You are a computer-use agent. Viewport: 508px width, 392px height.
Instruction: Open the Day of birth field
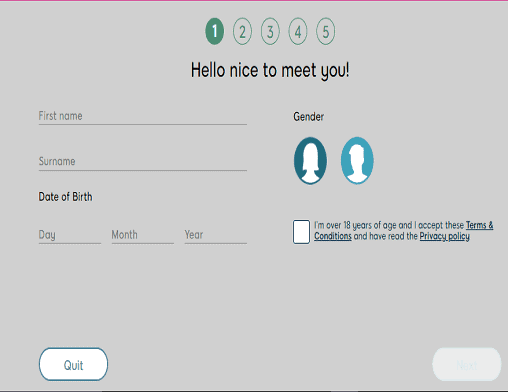click(70, 235)
